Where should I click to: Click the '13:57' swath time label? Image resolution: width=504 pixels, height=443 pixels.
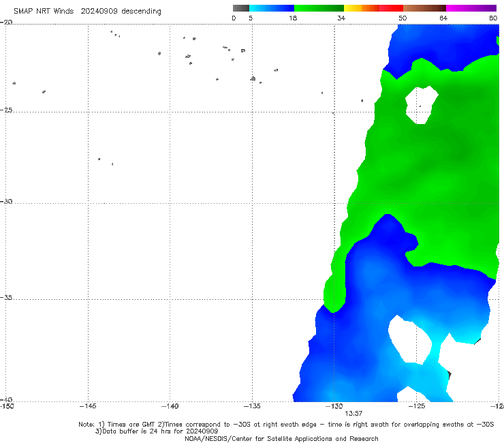coord(353,414)
